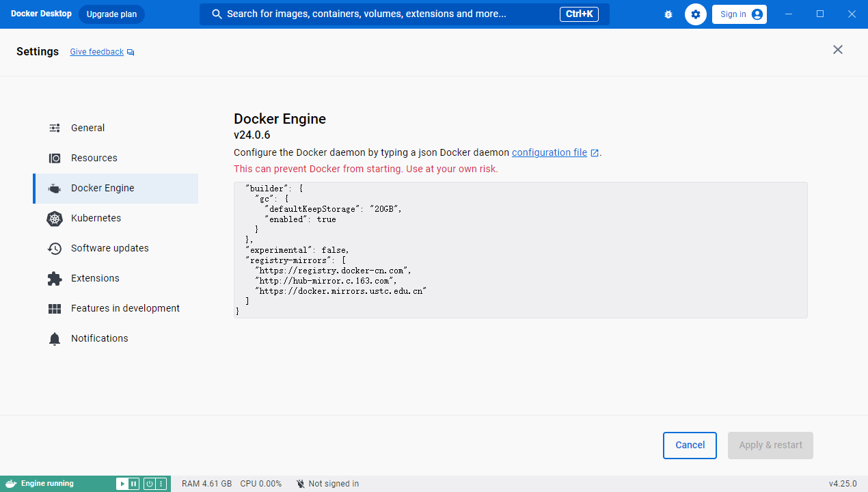Select the Resources settings tab
Image resolution: width=868 pixels, height=492 pixels.
point(116,159)
